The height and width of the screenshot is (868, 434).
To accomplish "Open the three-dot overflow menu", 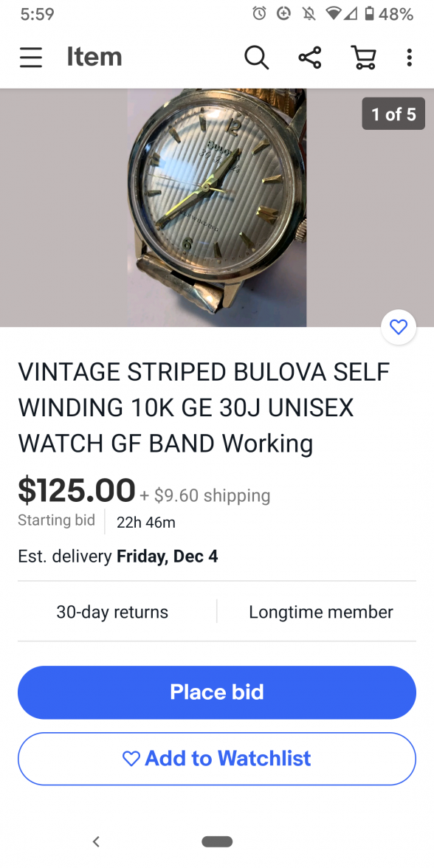I will [409, 57].
